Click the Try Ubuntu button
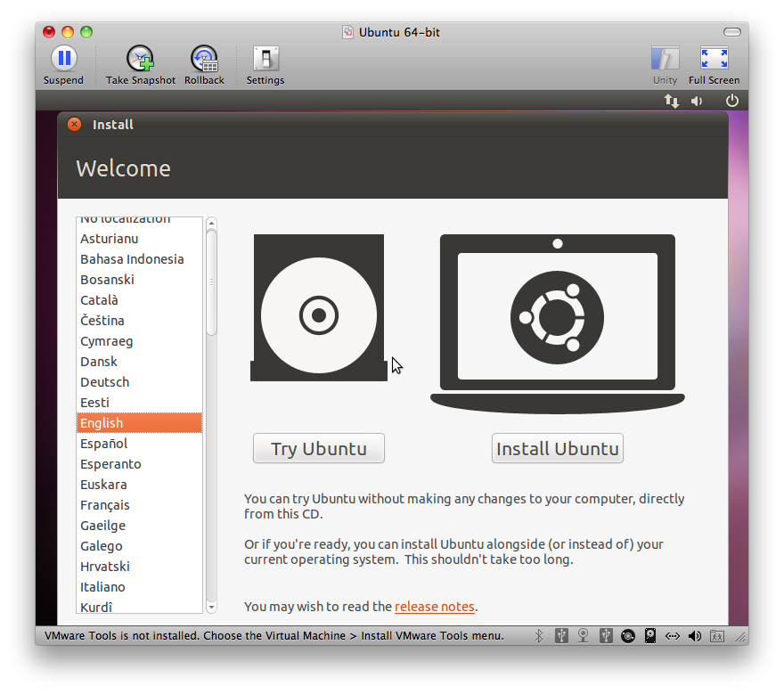784x694 pixels. (x=319, y=448)
